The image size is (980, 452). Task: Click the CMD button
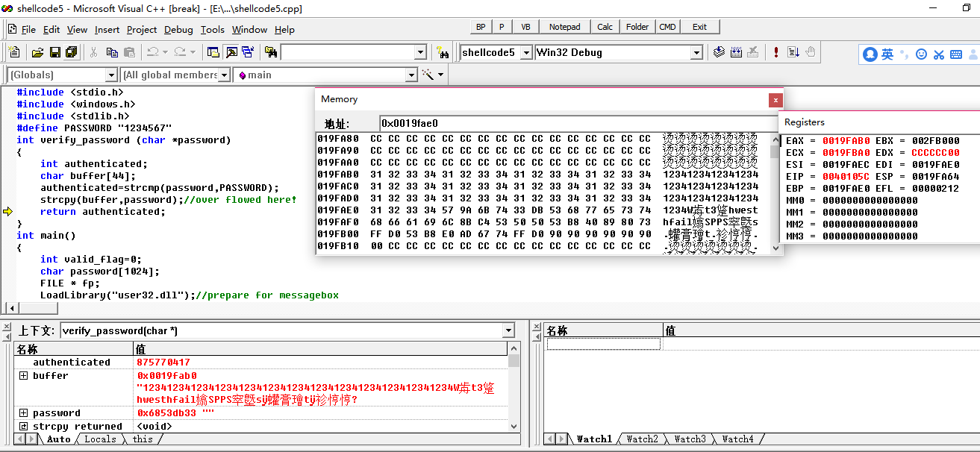667,27
